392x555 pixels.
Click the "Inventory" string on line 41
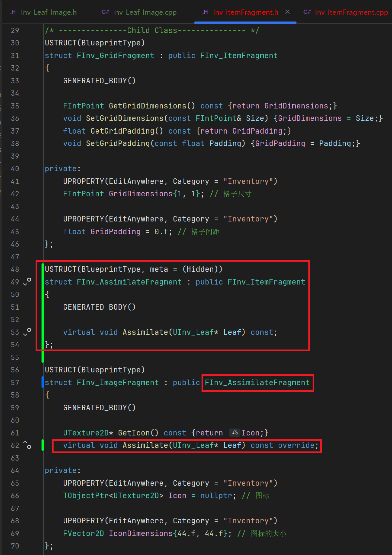pos(248,181)
